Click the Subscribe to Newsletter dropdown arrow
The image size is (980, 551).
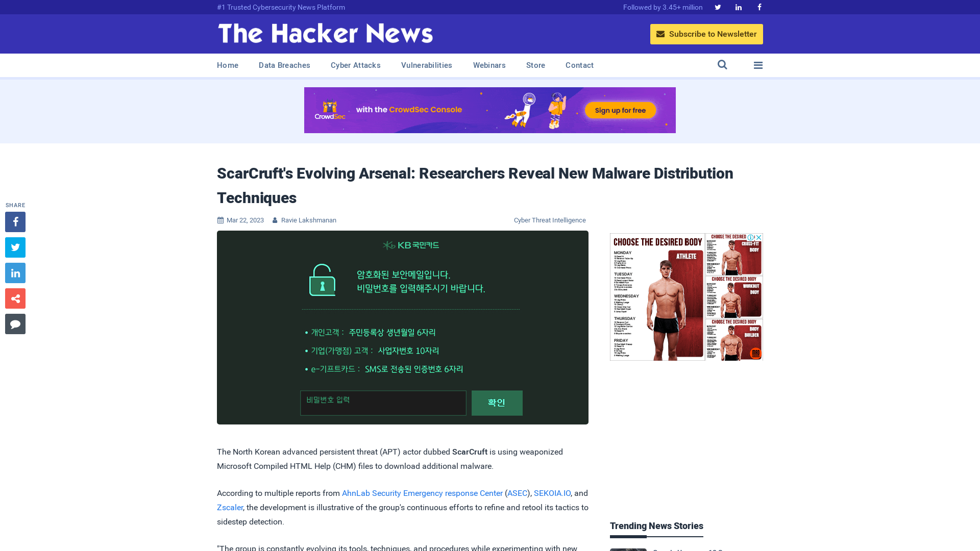pos(660,34)
